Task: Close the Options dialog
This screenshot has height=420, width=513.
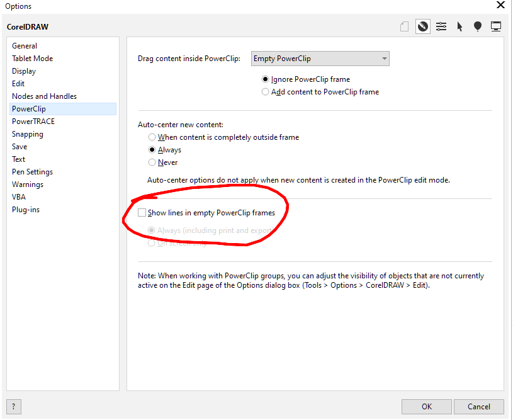Action: pyautogui.click(x=500, y=5)
